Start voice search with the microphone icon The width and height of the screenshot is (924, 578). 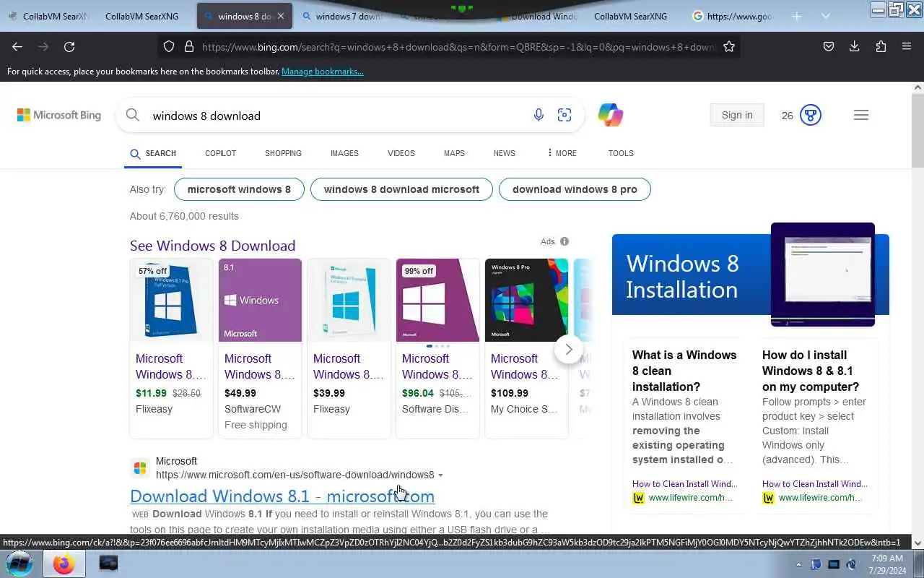539,115
